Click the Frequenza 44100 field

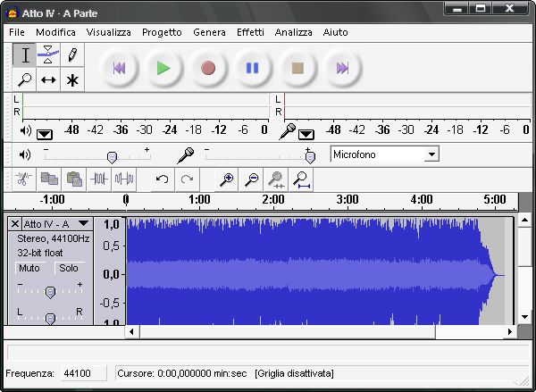click(x=84, y=373)
